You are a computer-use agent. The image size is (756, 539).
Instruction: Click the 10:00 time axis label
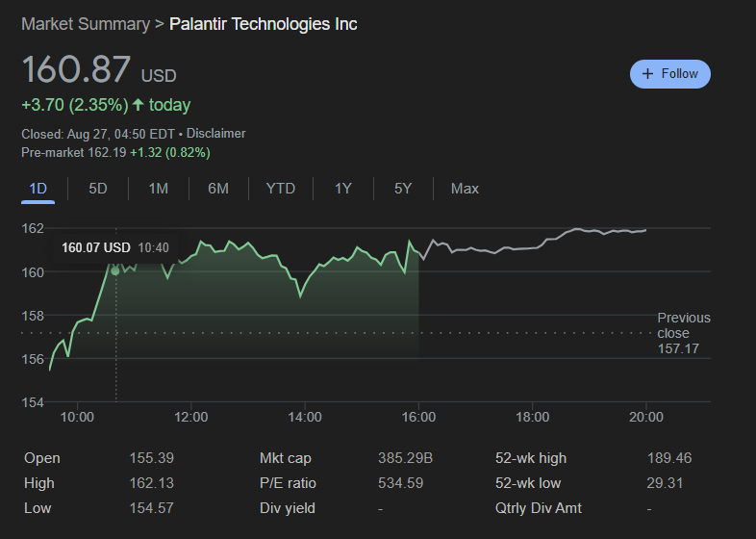click(x=77, y=417)
